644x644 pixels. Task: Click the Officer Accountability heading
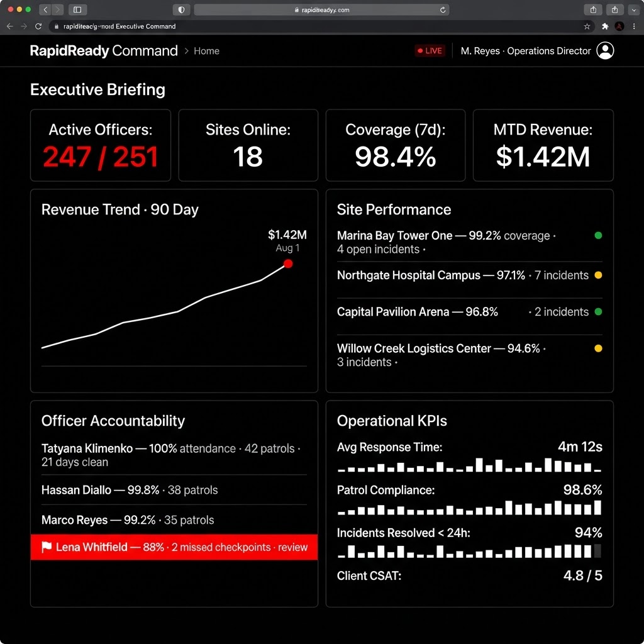[113, 421]
